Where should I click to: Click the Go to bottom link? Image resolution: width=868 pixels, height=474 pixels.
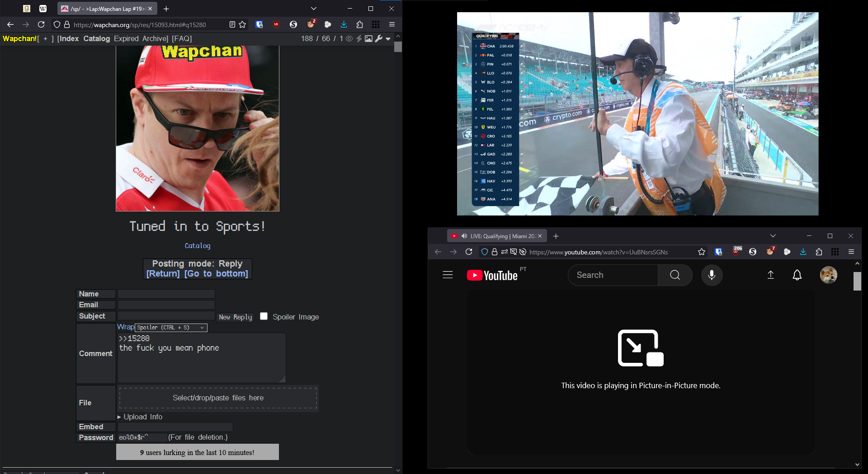pyautogui.click(x=216, y=274)
